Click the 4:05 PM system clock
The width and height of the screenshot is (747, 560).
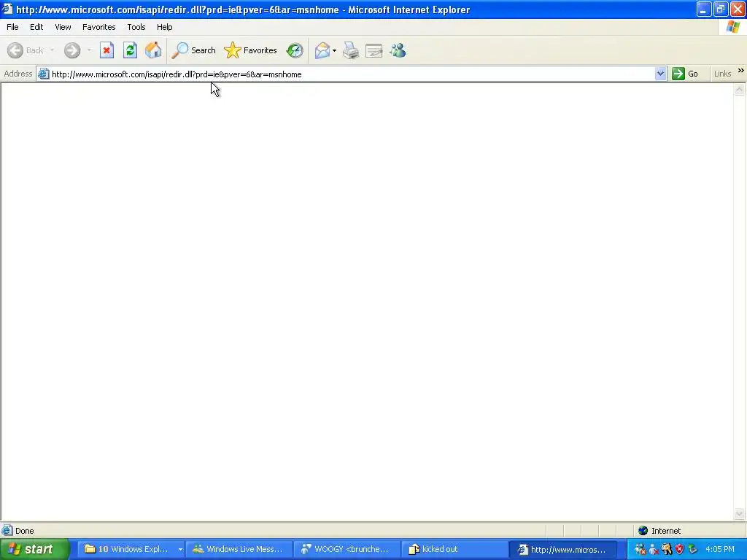tap(720, 550)
